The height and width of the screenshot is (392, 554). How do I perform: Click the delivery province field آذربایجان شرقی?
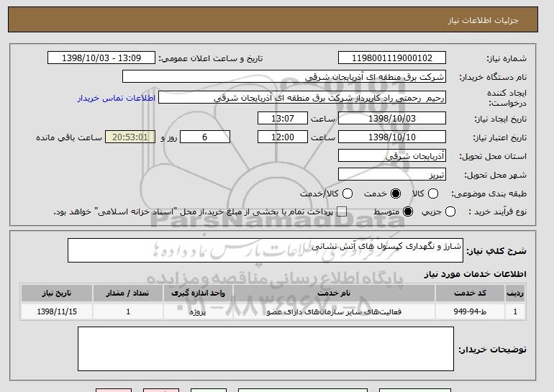[392, 156]
